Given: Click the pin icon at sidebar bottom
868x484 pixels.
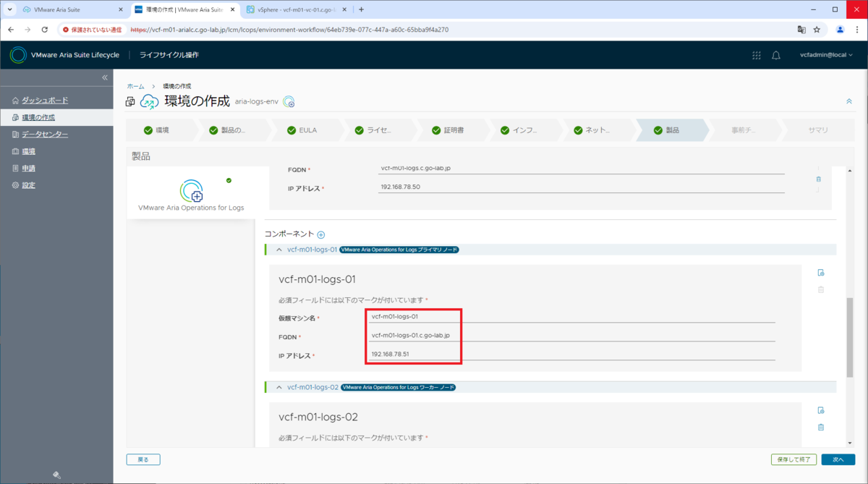Looking at the screenshot, I should pos(56,475).
